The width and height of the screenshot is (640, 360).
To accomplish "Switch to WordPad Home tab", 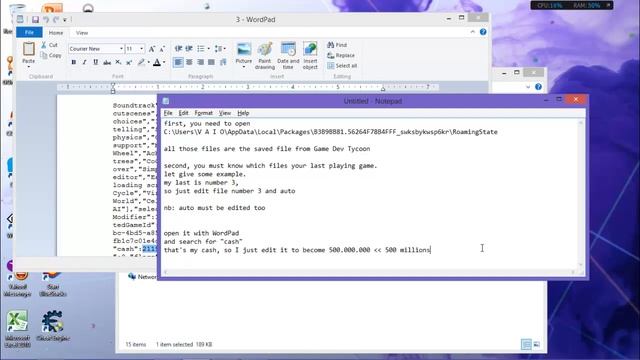I will (x=56, y=32).
